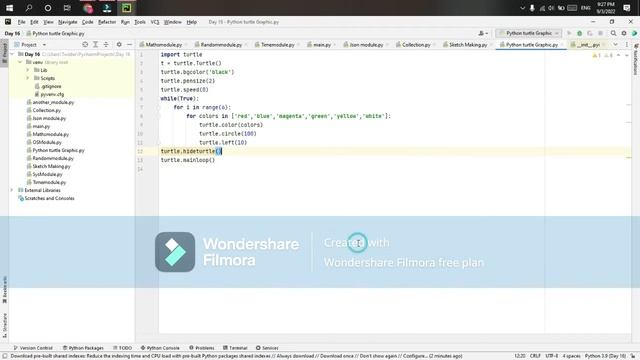Show hidden editor tabs dropdown chevron

tap(616, 44)
